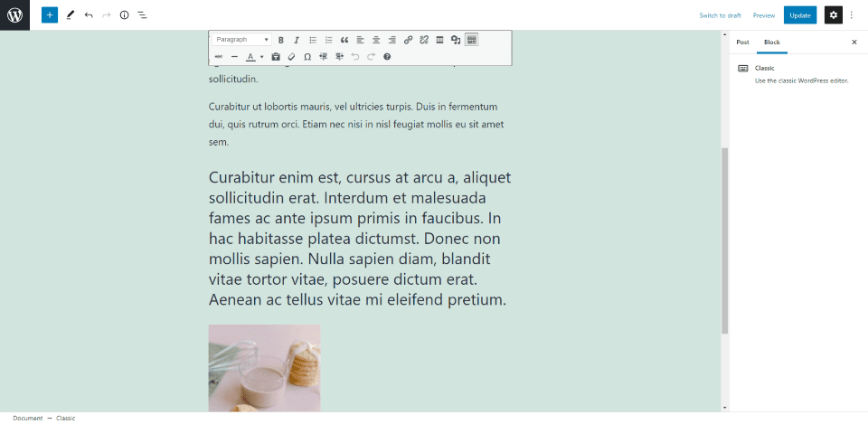
Task: Insert a horizontal line
Action: click(234, 56)
